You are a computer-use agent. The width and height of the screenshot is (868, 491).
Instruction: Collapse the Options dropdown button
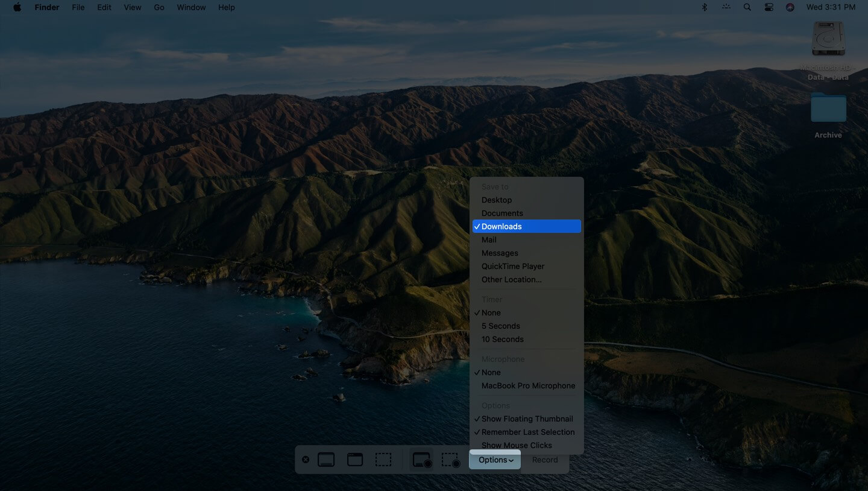tap(495, 460)
